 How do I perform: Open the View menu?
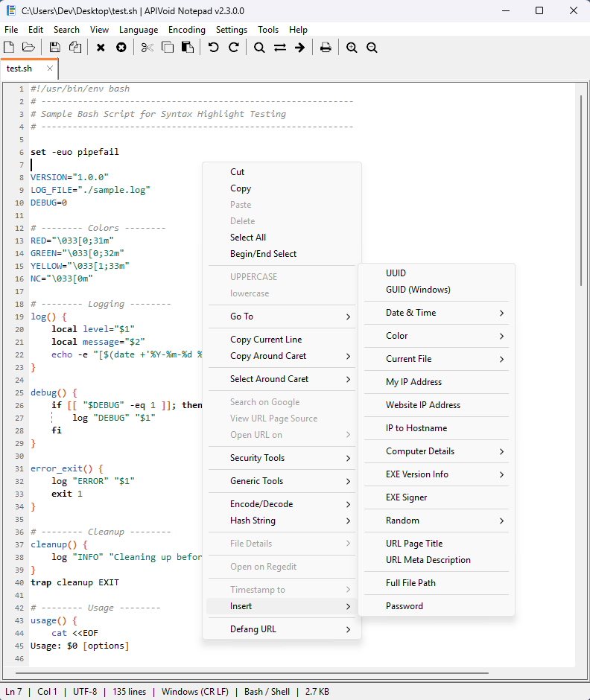[99, 30]
